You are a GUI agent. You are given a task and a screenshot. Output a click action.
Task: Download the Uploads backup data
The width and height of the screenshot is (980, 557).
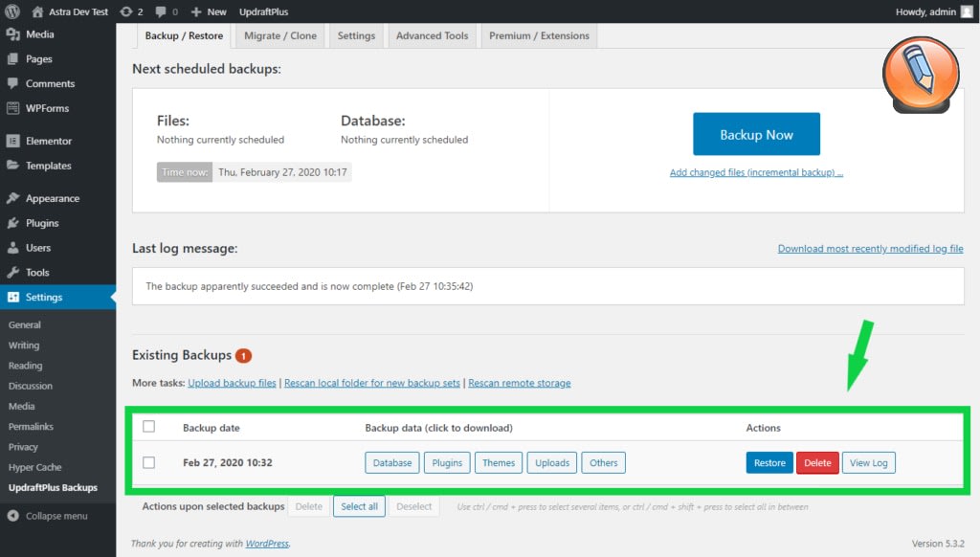point(552,462)
